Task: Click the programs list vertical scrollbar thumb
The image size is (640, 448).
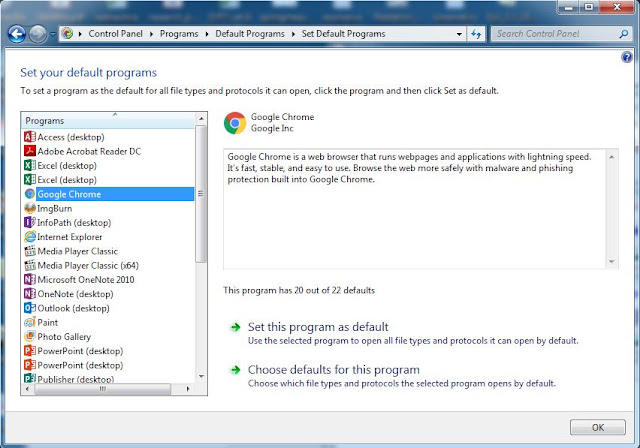Action: [201, 194]
